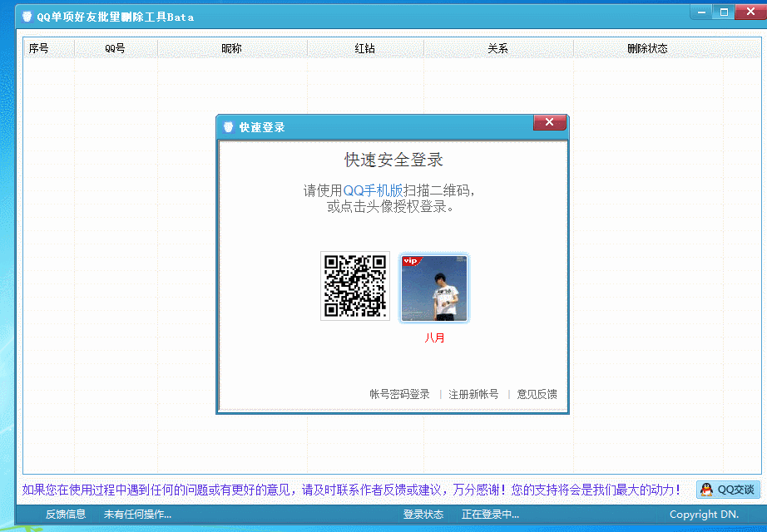This screenshot has width=767, height=532.
Task: Minimize the QQ单项好友批量删除工具 window
Action: coord(701,12)
